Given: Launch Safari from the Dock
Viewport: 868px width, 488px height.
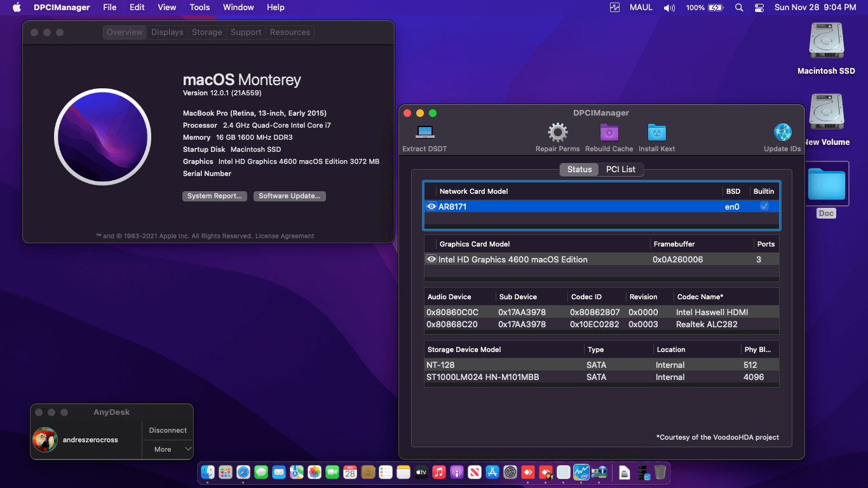Looking at the screenshot, I should coord(243,472).
